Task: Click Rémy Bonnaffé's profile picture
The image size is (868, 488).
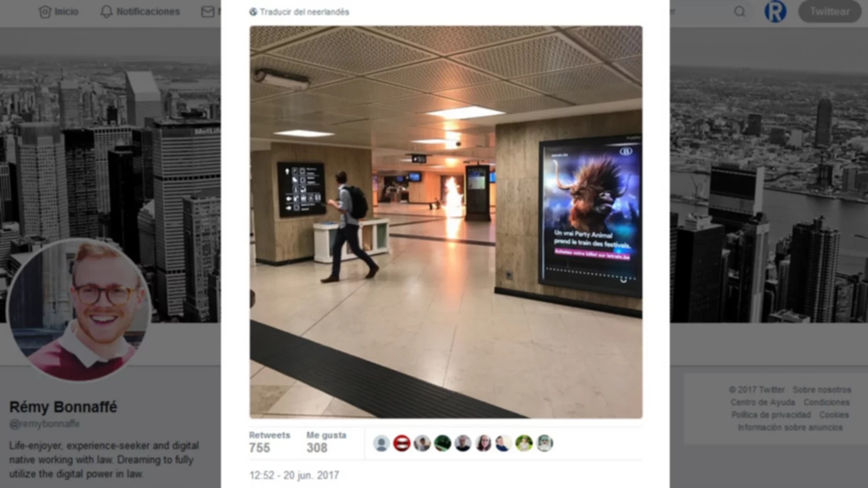Action: coord(79,309)
